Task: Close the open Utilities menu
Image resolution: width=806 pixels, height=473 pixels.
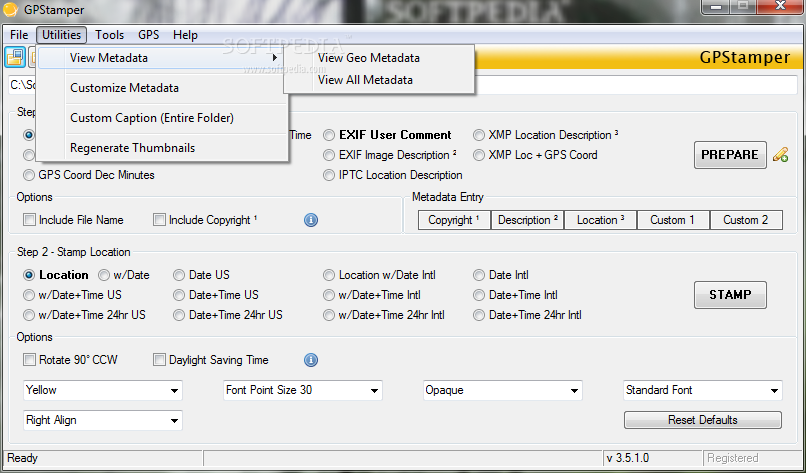Action: pos(61,35)
